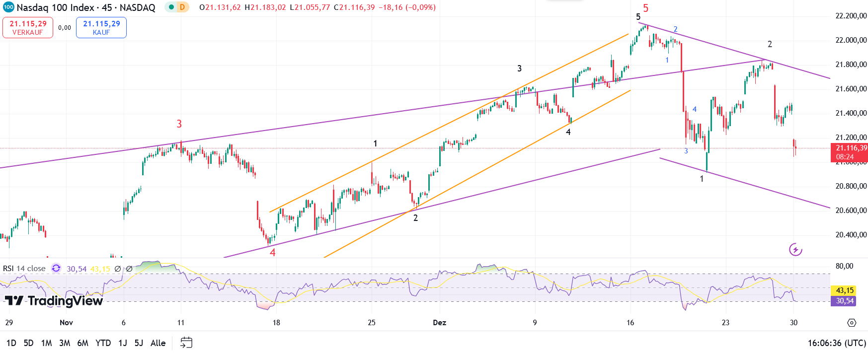Image resolution: width=868 pixels, height=353 pixels.
Task: Open the timezone menu showing UTC time
Action: (837, 343)
